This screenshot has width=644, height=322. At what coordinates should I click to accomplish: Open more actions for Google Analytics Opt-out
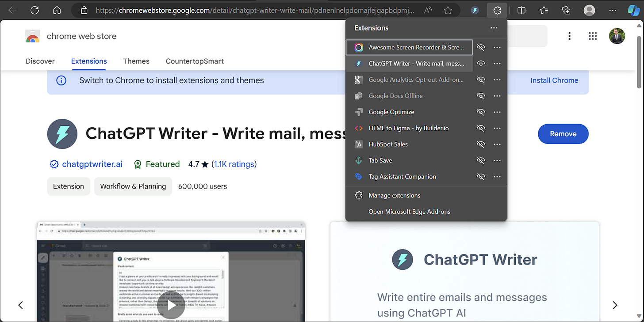497,80
